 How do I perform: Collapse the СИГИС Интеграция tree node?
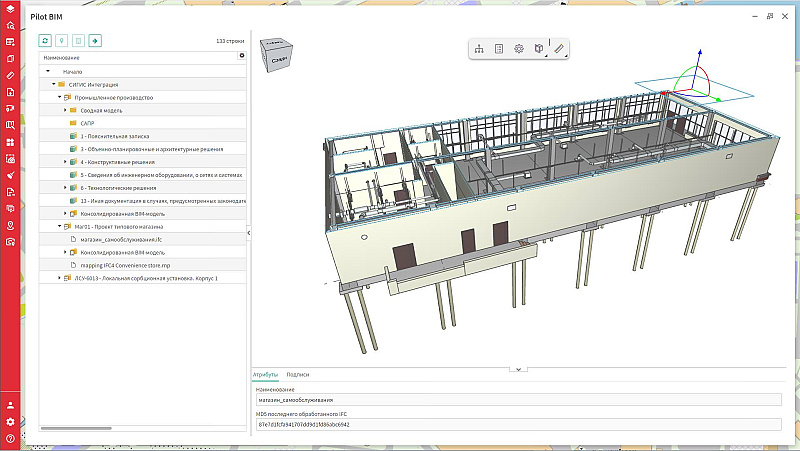pos(53,85)
